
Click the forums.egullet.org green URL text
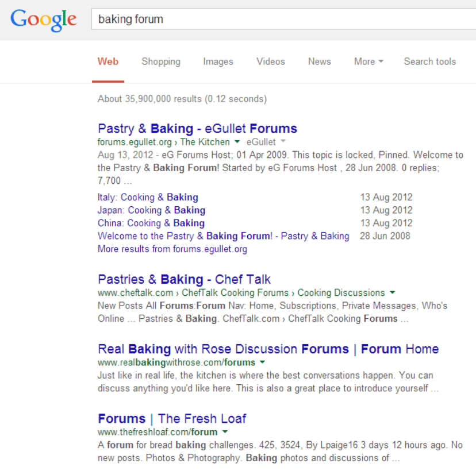(x=135, y=142)
